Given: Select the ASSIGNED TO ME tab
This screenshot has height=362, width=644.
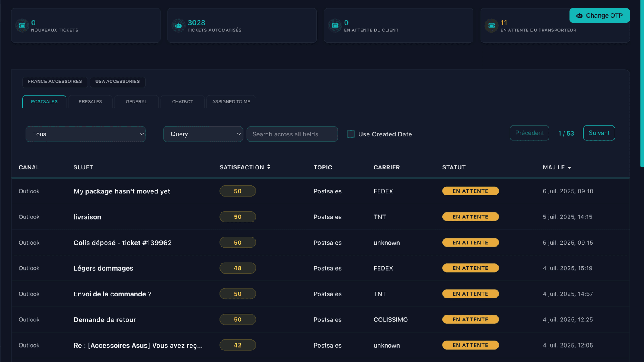Looking at the screenshot, I should 231,101.
